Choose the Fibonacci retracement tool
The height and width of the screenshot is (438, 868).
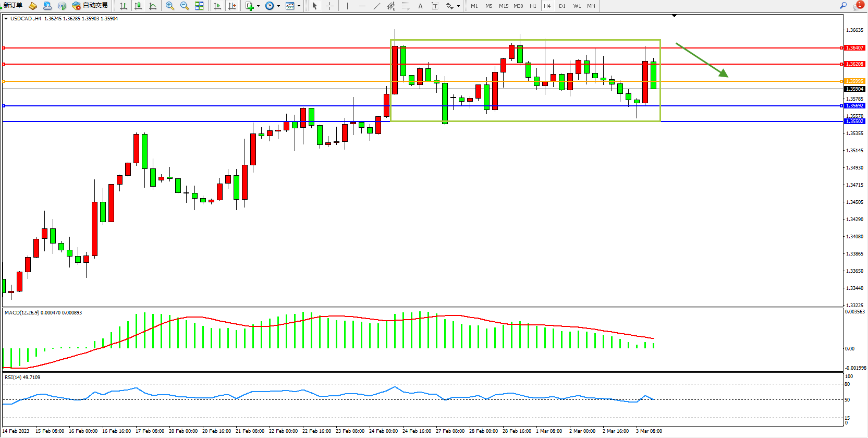pyautogui.click(x=406, y=6)
